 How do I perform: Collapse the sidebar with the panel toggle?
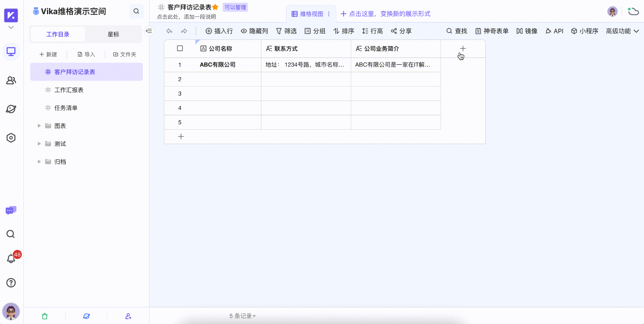click(x=149, y=31)
